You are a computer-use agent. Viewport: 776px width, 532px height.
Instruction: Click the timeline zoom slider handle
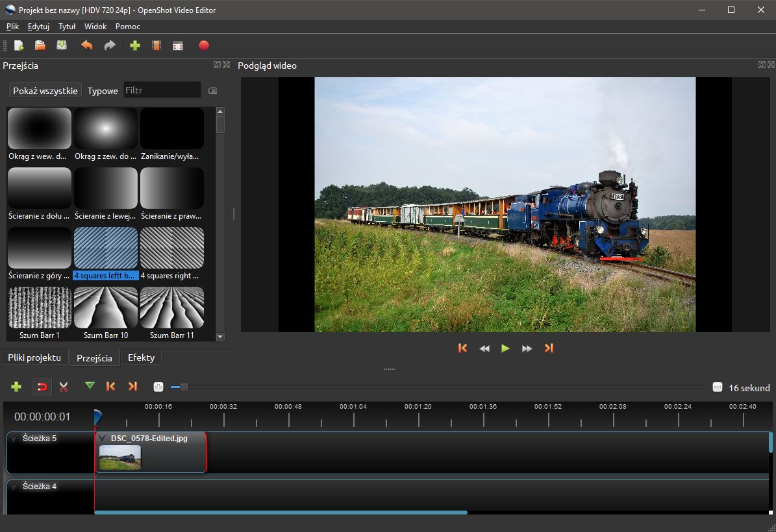pos(184,387)
